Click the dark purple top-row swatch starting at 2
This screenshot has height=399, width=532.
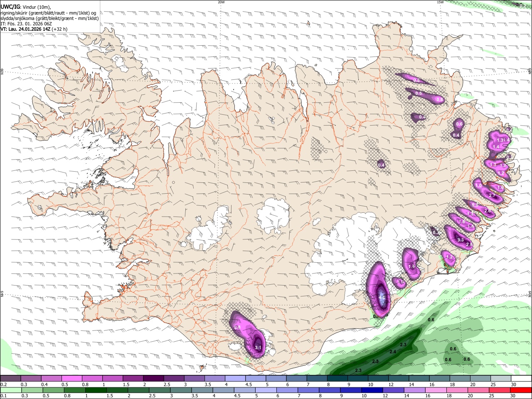pos(153,378)
